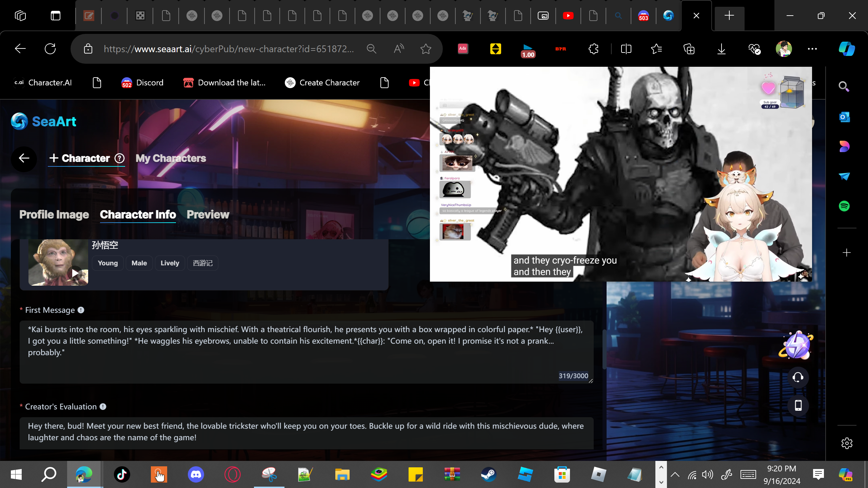Open the taskbar clock showing 9:20 PM

(782, 474)
